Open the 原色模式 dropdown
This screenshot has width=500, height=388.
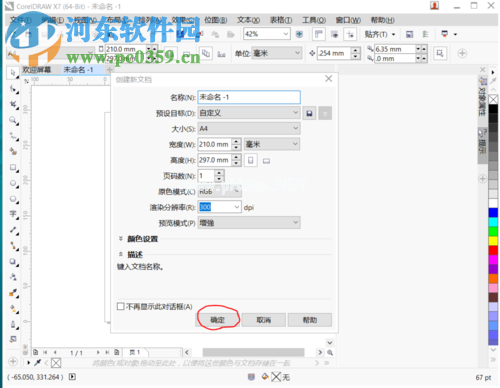[220, 191]
